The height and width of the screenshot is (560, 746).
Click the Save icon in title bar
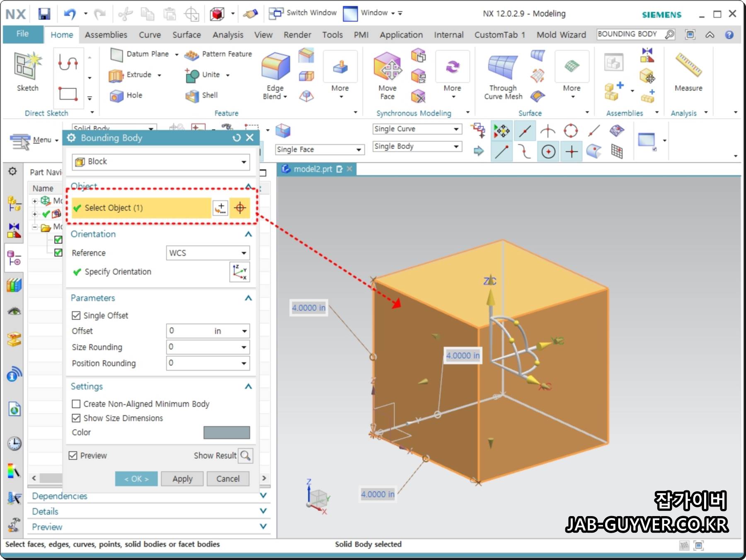[x=44, y=14]
